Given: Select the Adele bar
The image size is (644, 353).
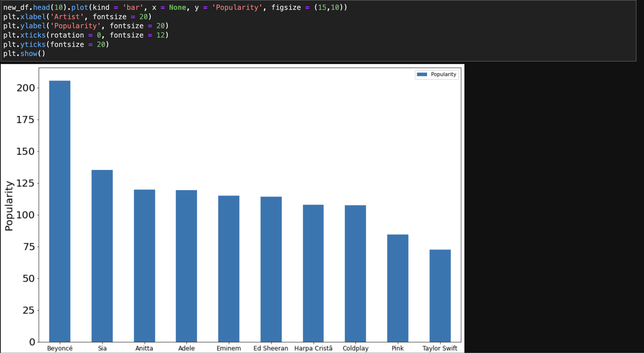Looking at the screenshot, I should click(186, 266).
